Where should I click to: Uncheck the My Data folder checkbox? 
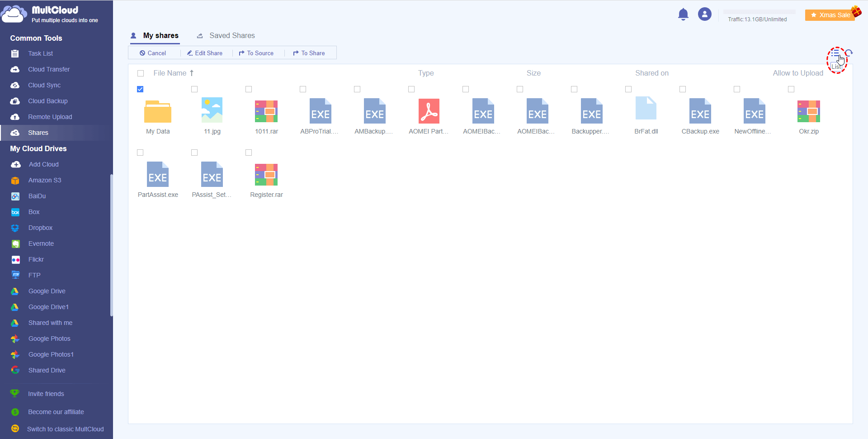click(140, 89)
